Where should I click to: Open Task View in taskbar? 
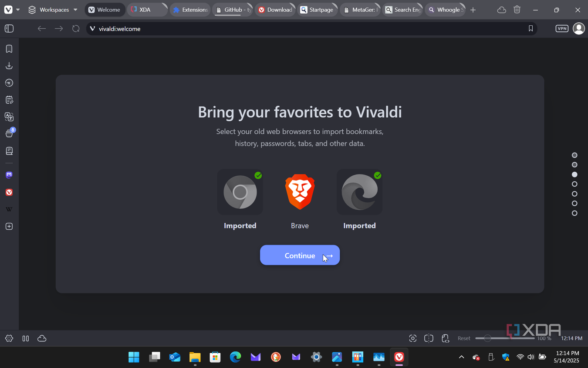click(x=155, y=357)
